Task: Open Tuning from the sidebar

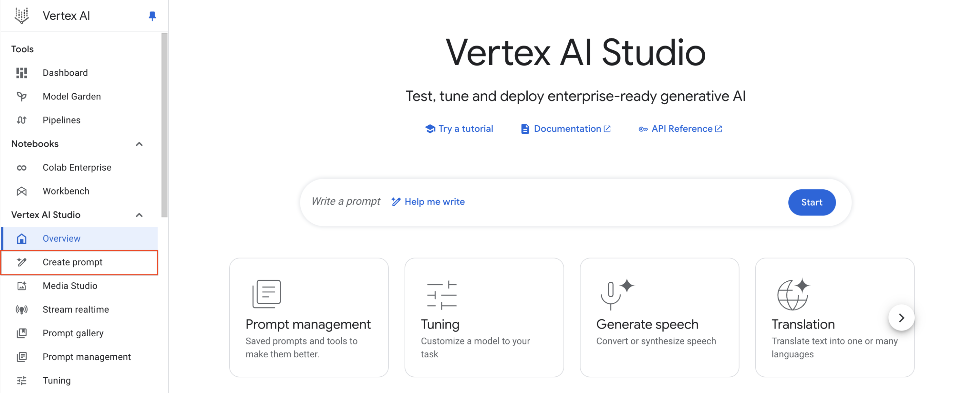Action: coord(79,380)
